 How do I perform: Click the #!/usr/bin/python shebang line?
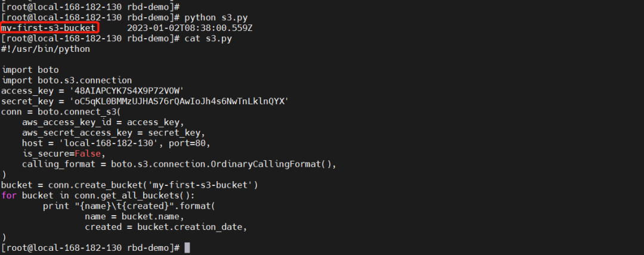(x=46, y=48)
